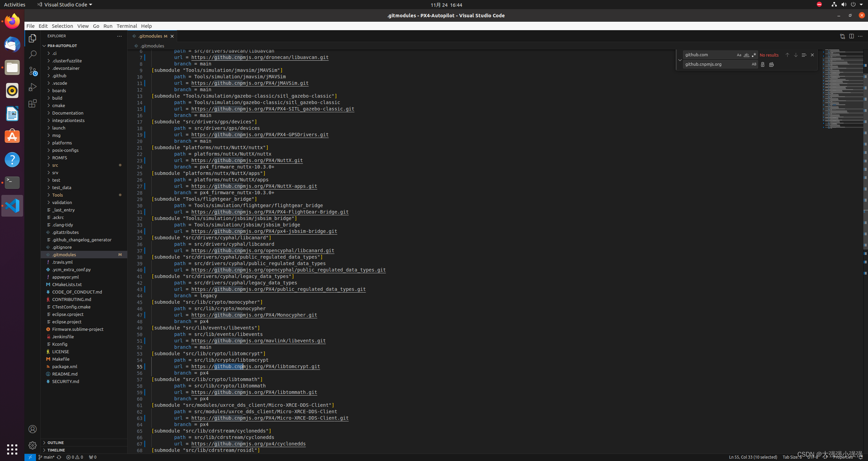
Task: Go to next match arrow
Action: [x=796, y=55]
